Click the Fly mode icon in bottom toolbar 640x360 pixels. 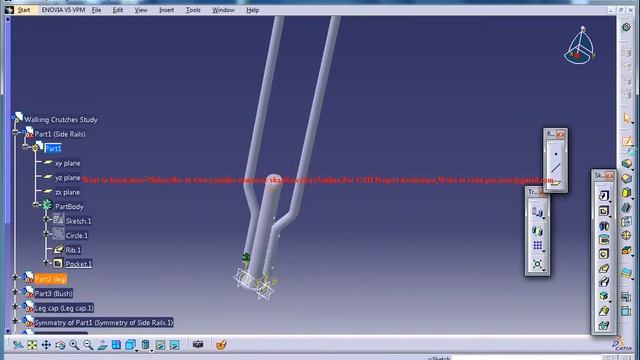pos(18,345)
